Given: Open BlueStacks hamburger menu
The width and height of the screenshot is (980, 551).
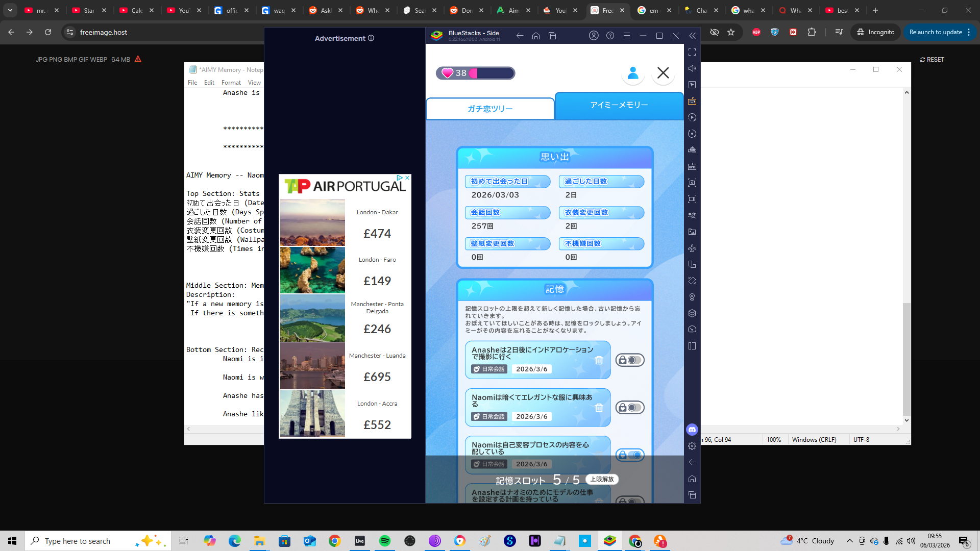Looking at the screenshot, I should click(627, 36).
